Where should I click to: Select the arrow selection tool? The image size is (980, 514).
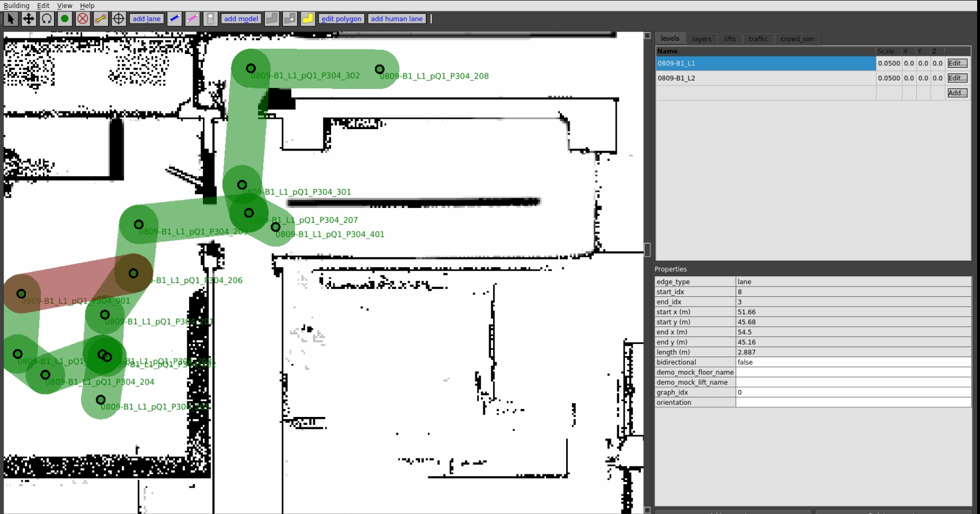click(x=10, y=19)
